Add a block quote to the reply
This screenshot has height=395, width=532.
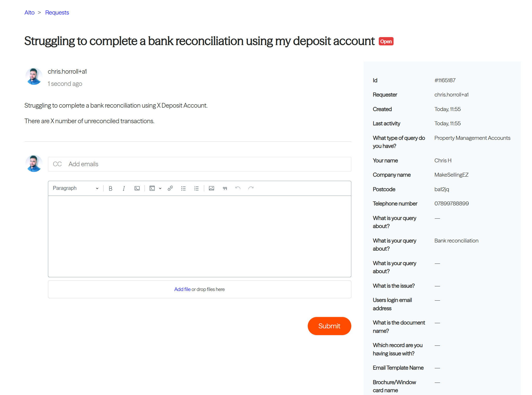coord(225,189)
